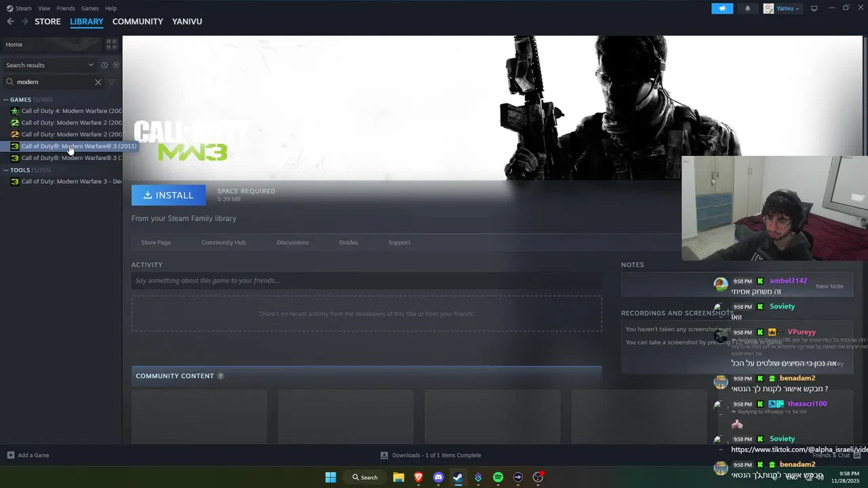
Task: Click Downloads 1 of 1 Items Complete
Action: [x=437, y=455]
